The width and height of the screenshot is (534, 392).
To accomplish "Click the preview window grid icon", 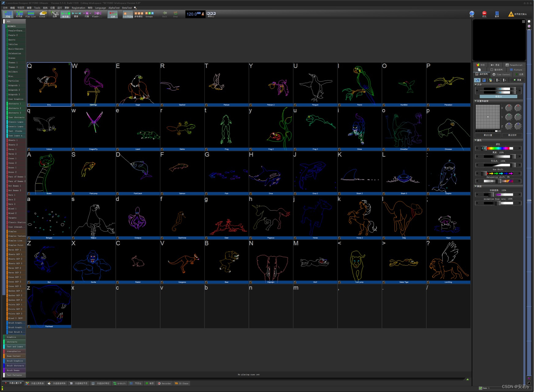I will 524,21.
